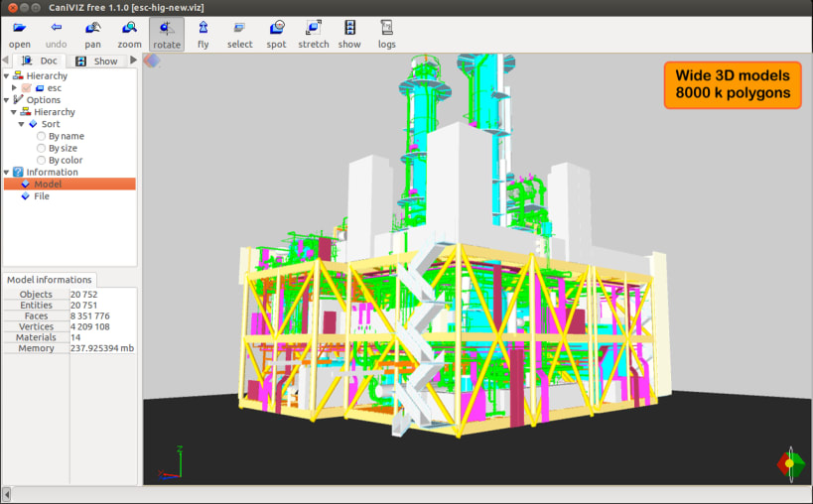The width and height of the screenshot is (813, 504).
Task: Click the Materials value 14
Action: [x=75, y=337]
